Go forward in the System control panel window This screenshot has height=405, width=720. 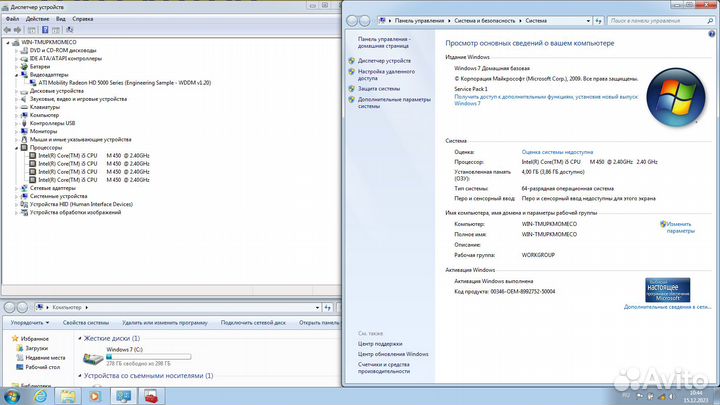(x=365, y=21)
